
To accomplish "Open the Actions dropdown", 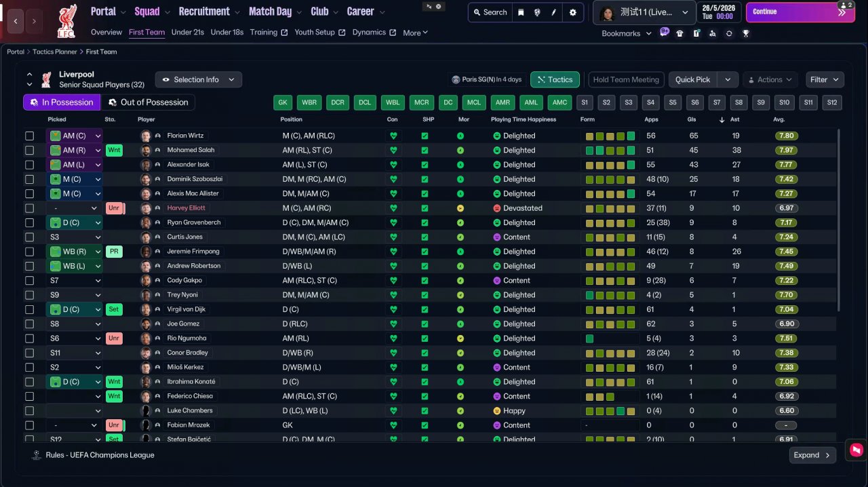I will point(770,79).
